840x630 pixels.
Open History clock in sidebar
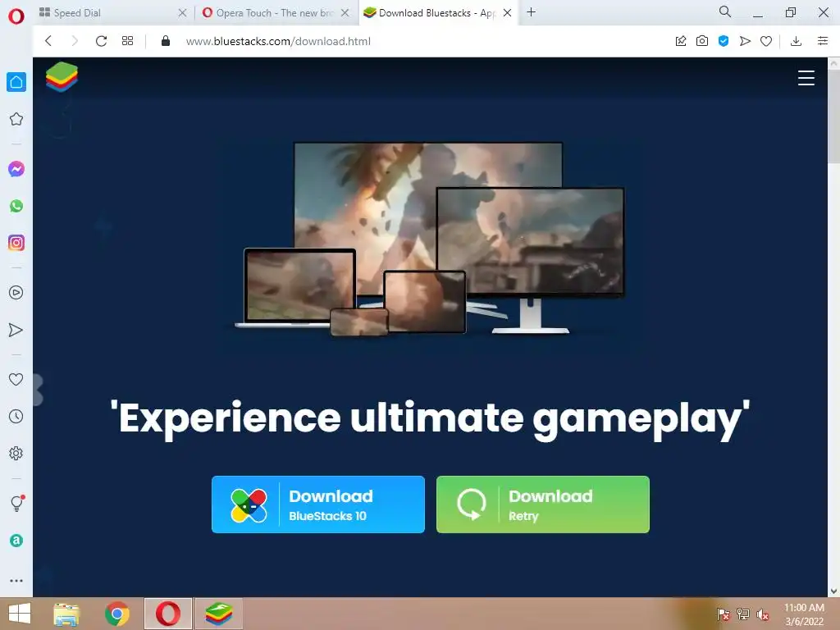[x=16, y=416]
